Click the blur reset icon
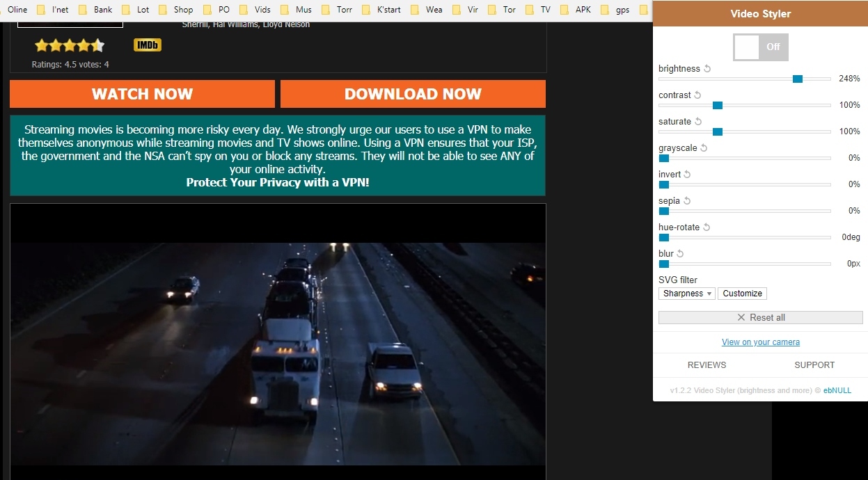 [681, 254]
